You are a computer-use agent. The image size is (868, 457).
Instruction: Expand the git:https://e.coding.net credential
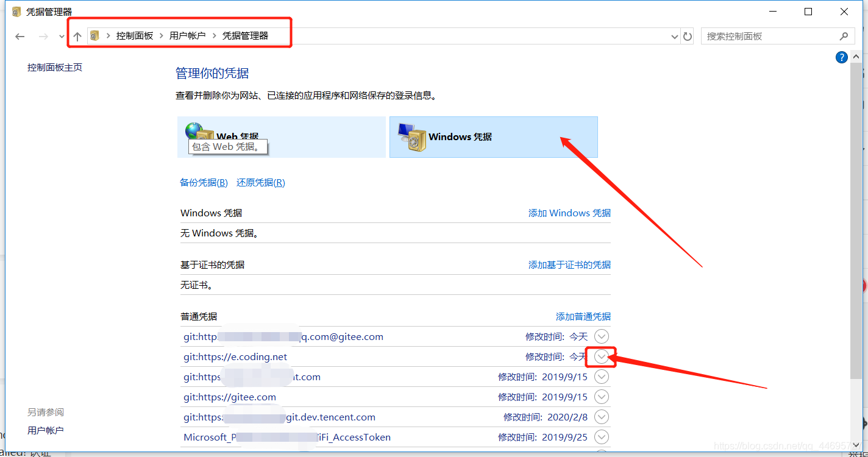601,356
